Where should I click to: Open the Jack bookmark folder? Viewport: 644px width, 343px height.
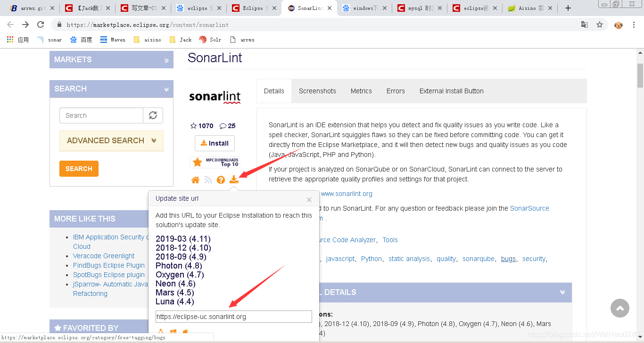180,40
